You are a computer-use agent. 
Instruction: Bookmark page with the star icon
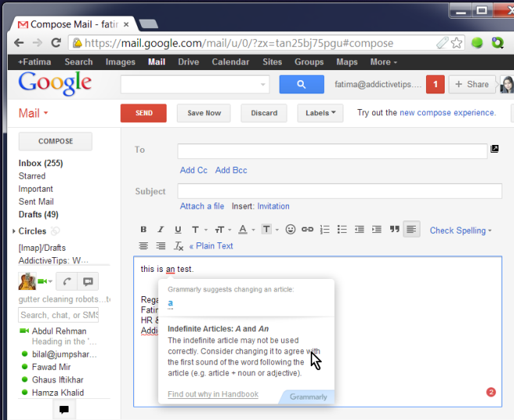456,43
